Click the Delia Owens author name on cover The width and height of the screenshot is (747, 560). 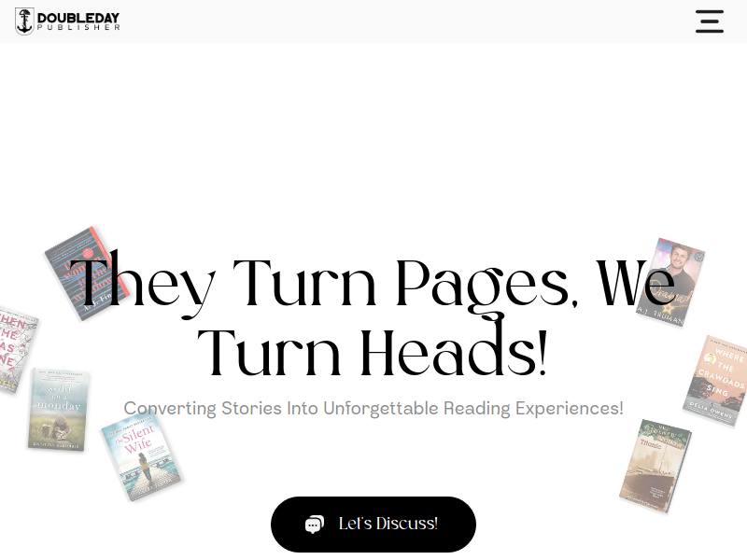(710, 411)
